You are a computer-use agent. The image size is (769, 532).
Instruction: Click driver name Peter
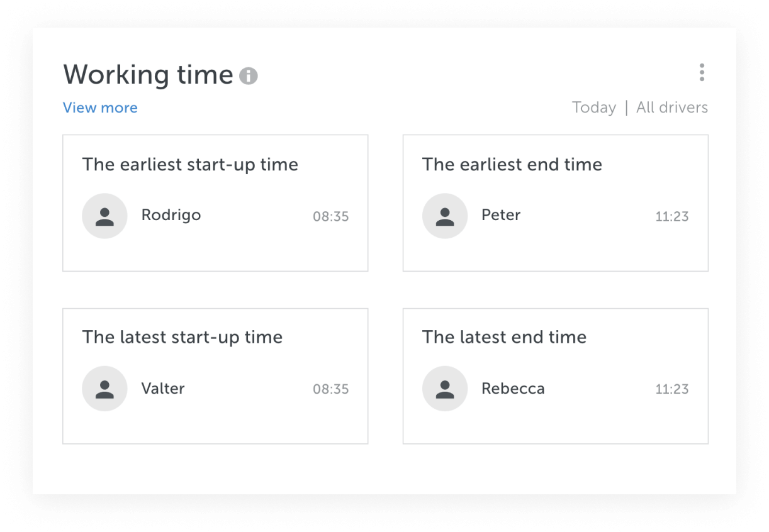point(501,215)
